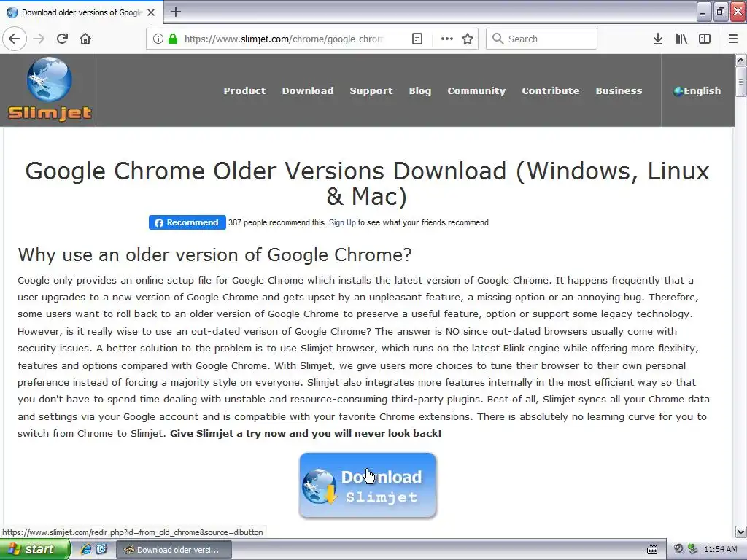Bookmark this page with the star
Screen dimensions: 747x560
tap(468, 39)
